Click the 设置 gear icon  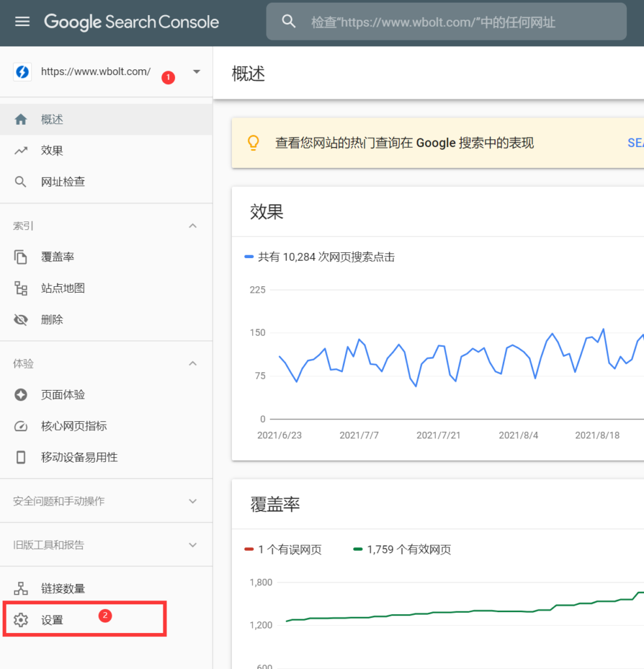tap(21, 620)
